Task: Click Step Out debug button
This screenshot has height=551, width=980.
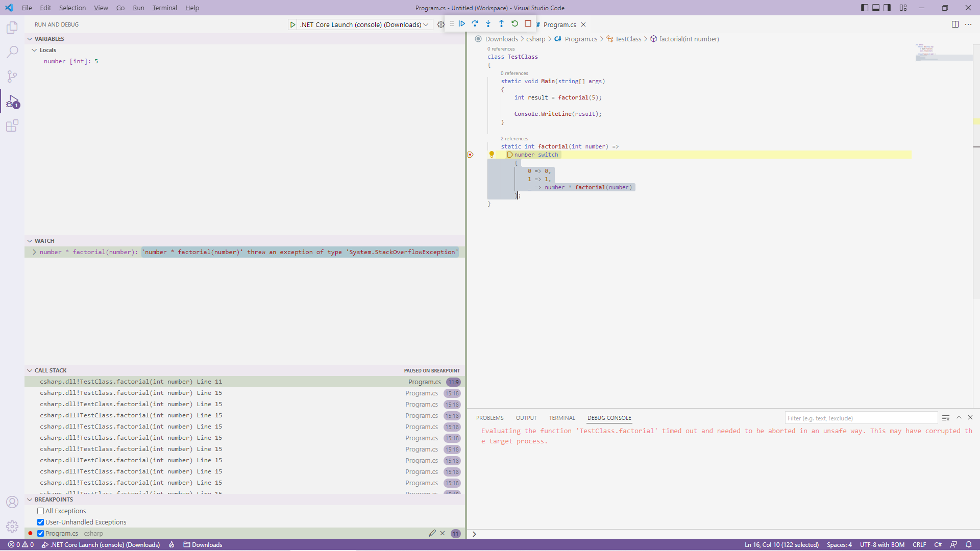Action: 501,23
